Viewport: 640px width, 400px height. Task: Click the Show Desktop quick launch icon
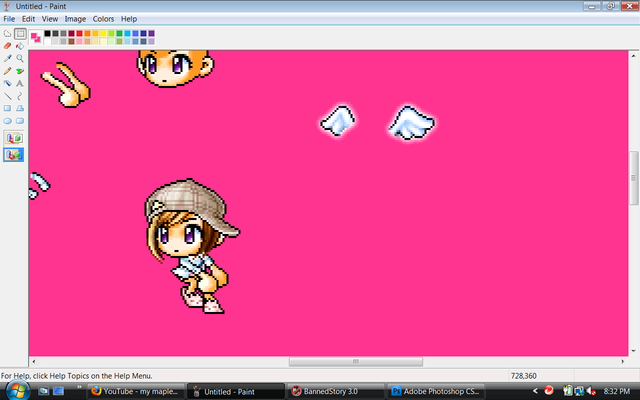(43, 391)
